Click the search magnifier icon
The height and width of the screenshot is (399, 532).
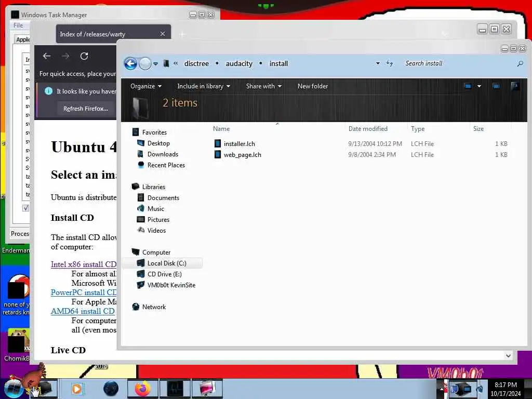(520, 63)
